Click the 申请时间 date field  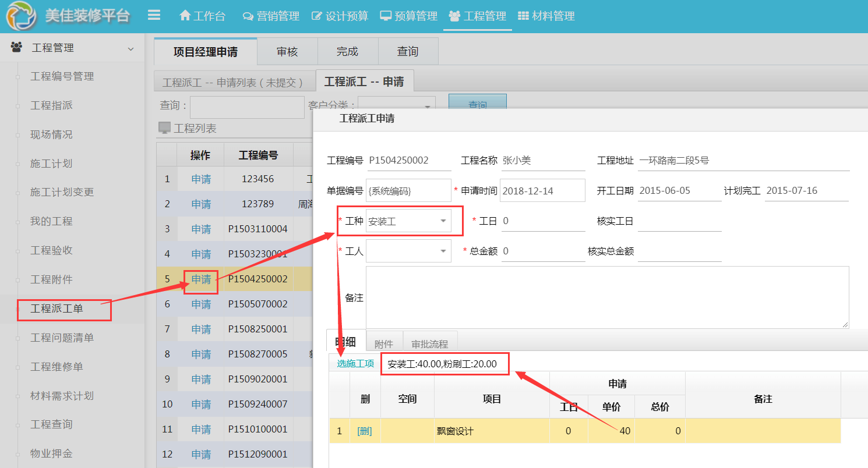click(542, 191)
